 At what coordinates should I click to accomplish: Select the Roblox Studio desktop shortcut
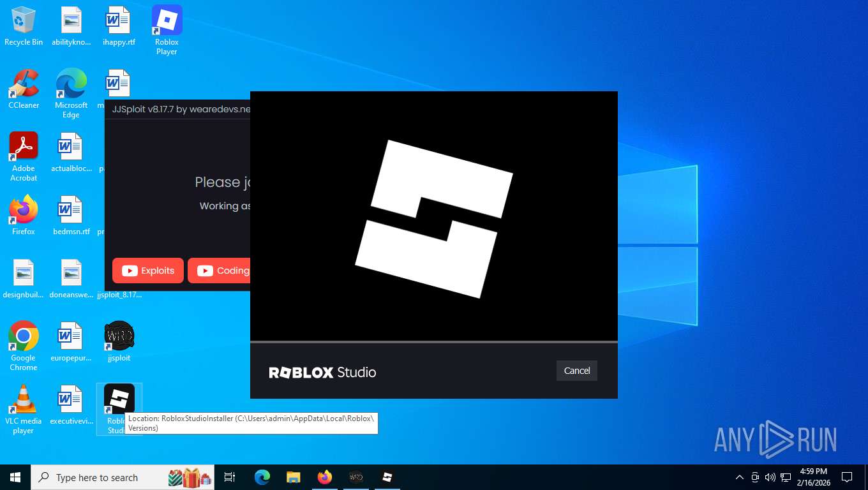point(119,410)
